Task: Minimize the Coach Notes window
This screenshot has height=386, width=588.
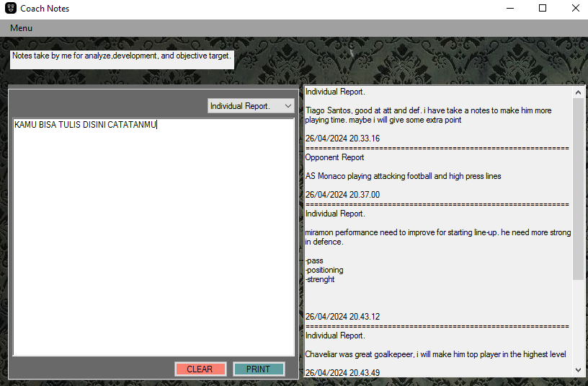Action: click(510, 8)
